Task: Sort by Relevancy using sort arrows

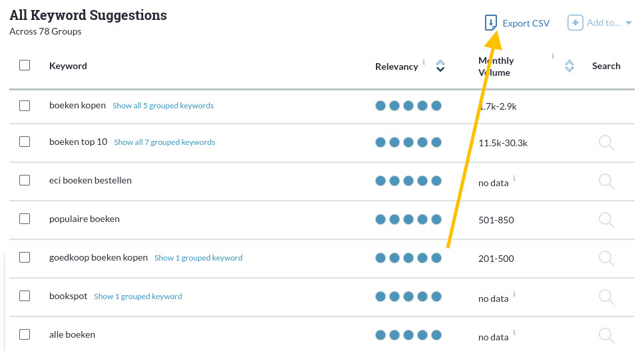Action: pos(440,66)
